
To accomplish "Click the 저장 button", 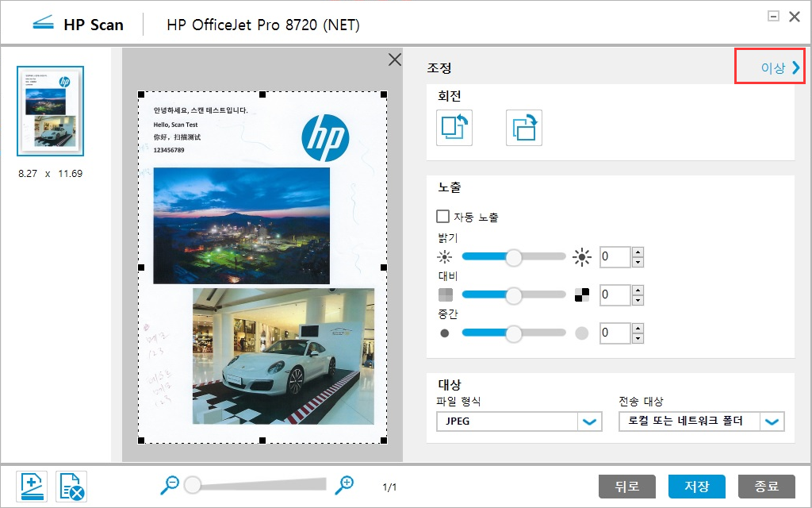I will coord(696,487).
